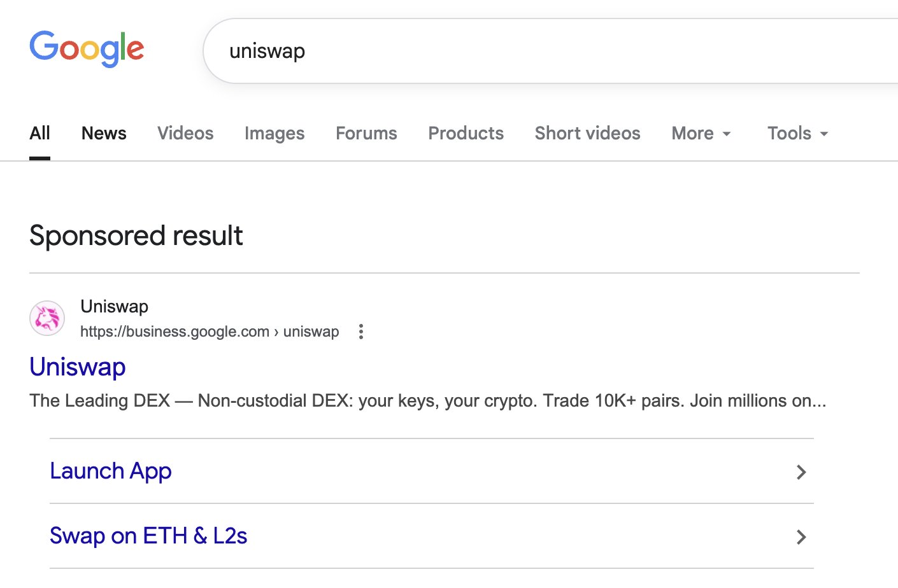The height and width of the screenshot is (588, 898).
Task: Open the Images tab
Action: 274,134
